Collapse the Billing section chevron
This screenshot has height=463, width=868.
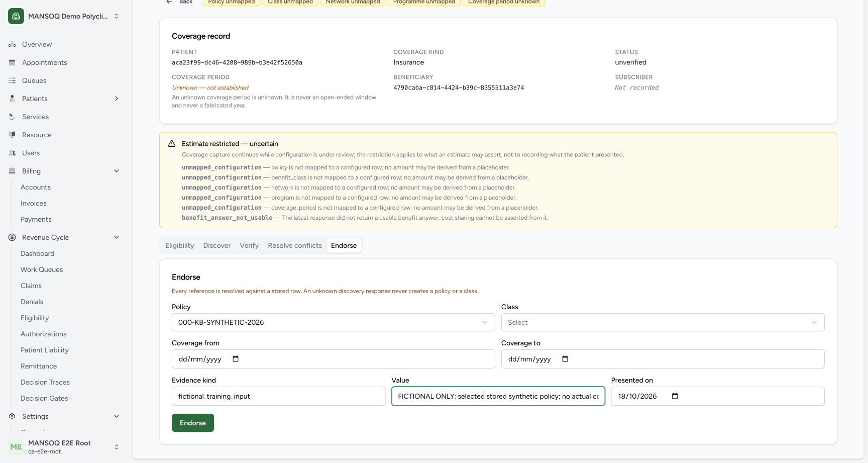coord(117,171)
